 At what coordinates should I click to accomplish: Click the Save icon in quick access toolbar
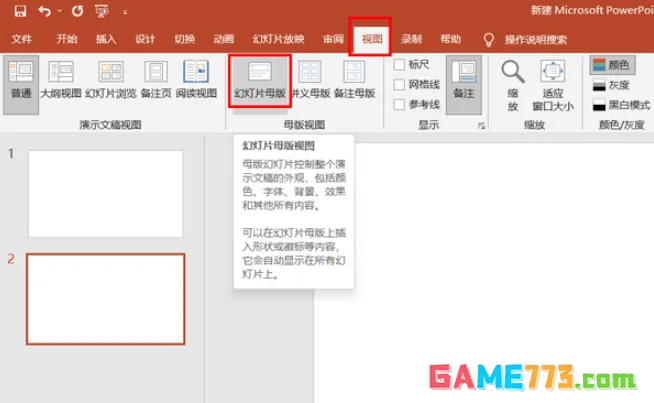[19, 12]
